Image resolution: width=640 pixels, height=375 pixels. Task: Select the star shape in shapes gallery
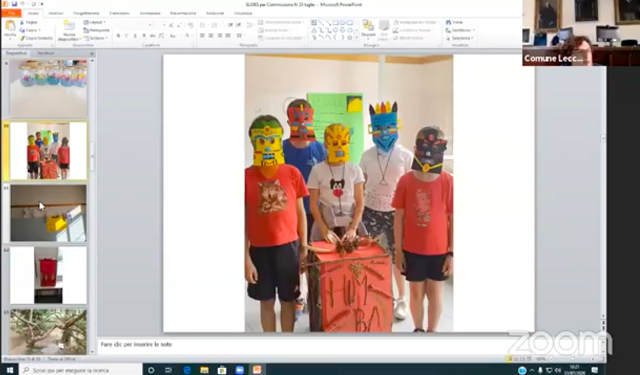349,38
